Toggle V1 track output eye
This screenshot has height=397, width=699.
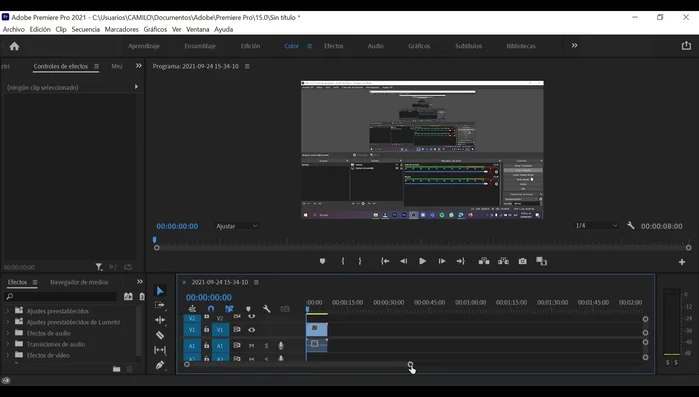(251, 330)
